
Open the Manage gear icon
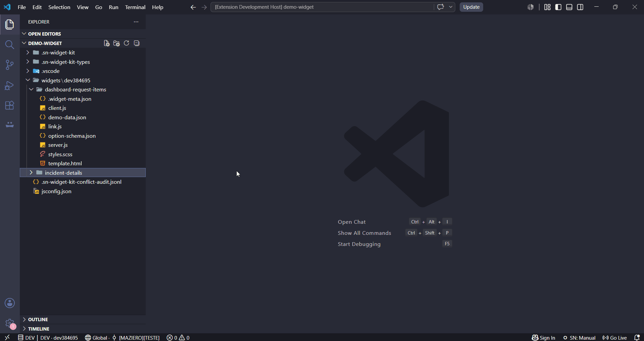10,323
